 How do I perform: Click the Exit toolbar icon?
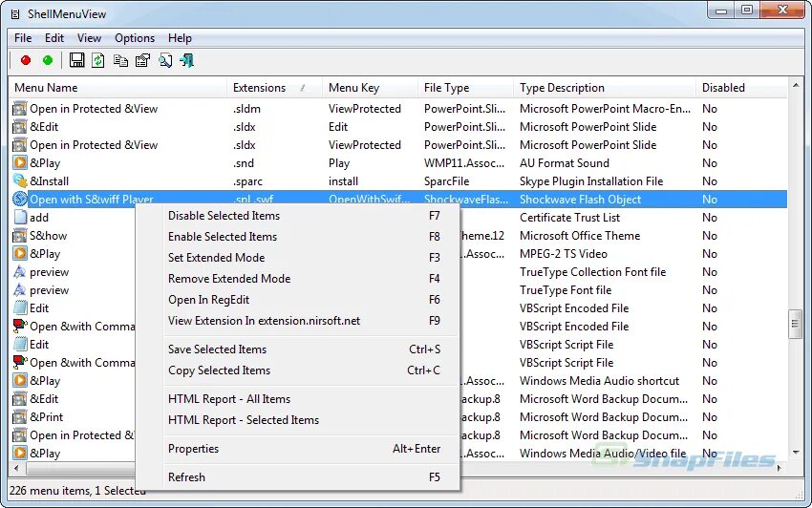pos(186,60)
